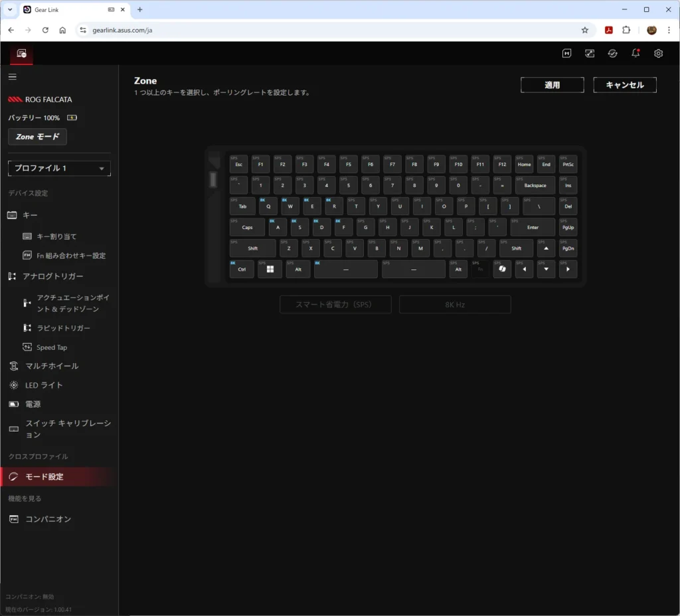The width and height of the screenshot is (680, 616).
Task: Select the Copilot key on keyboard layout
Action: 502,269
